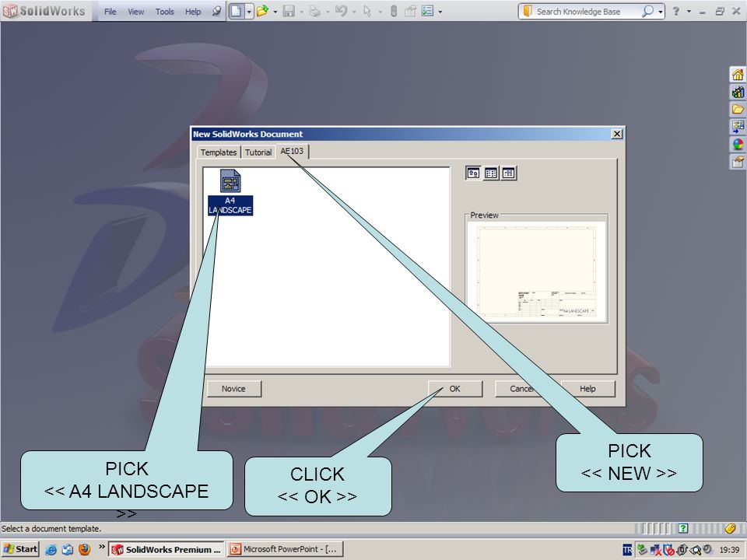Expand the Save icon dropdown arrow
747x560 pixels.
(302, 12)
